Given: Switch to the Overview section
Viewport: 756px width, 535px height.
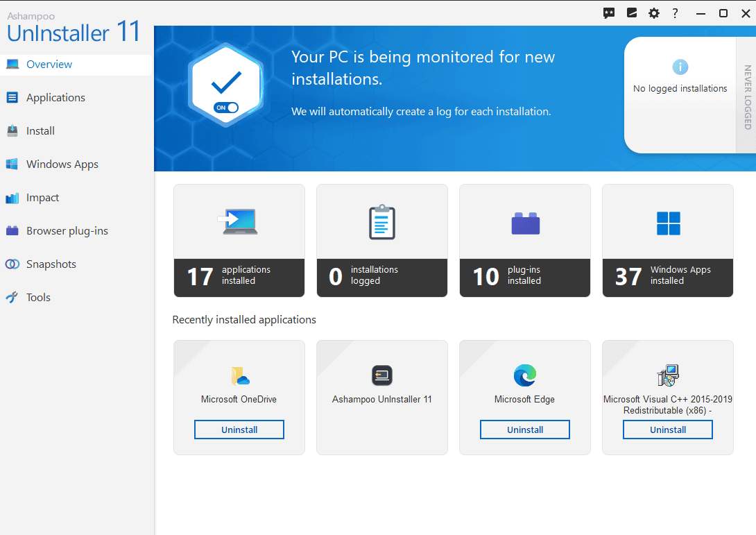Looking at the screenshot, I should click(48, 64).
